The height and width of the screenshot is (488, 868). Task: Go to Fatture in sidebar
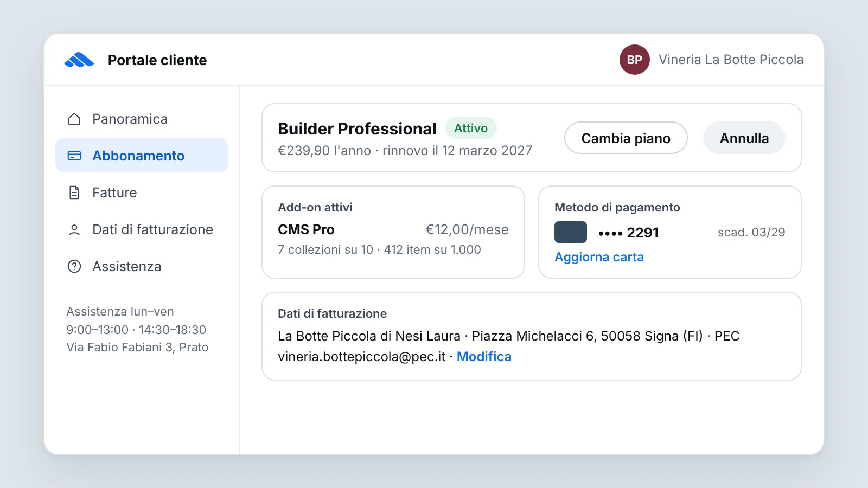(x=142, y=192)
